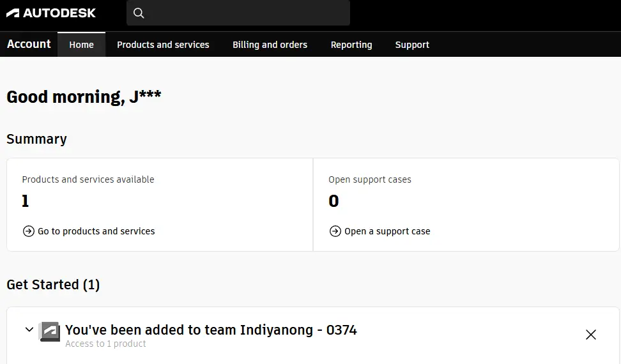Click the magnifying glass search icon
The width and height of the screenshot is (621, 364).
pyautogui.click(x=139, y=13)
